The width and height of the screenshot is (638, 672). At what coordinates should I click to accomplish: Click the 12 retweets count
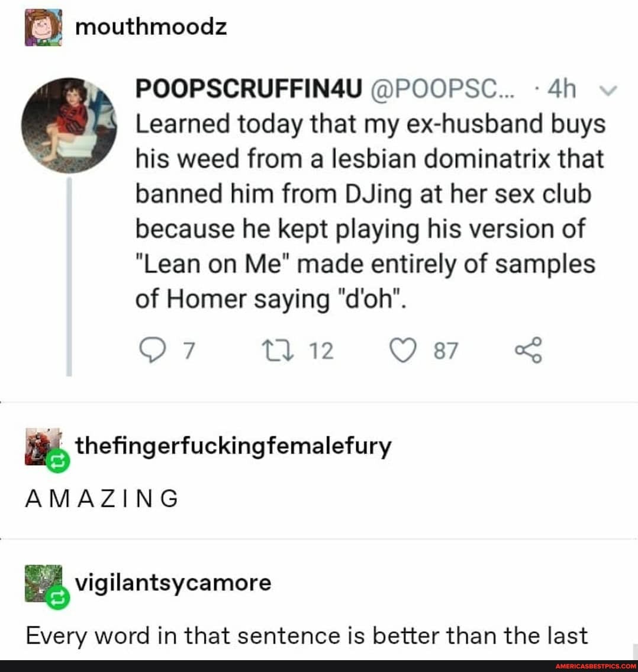[x=322, y=351]
